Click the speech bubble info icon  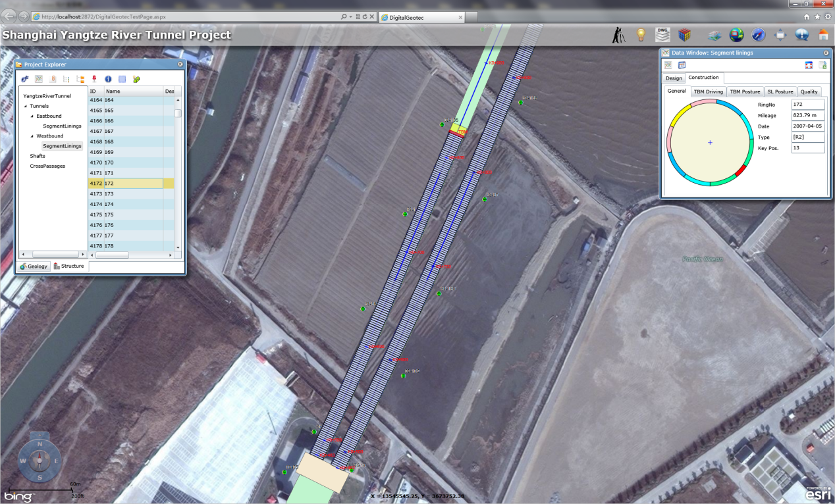(802, 35)
